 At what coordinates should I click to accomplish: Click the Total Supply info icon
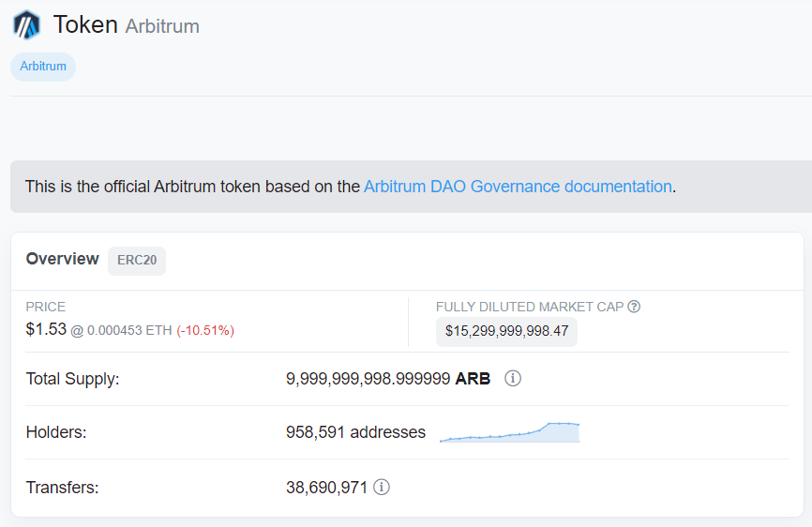[513, 379]
